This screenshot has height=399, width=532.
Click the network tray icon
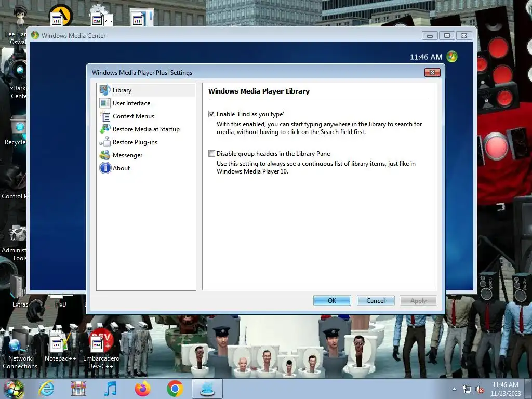[x=467, y=390]
